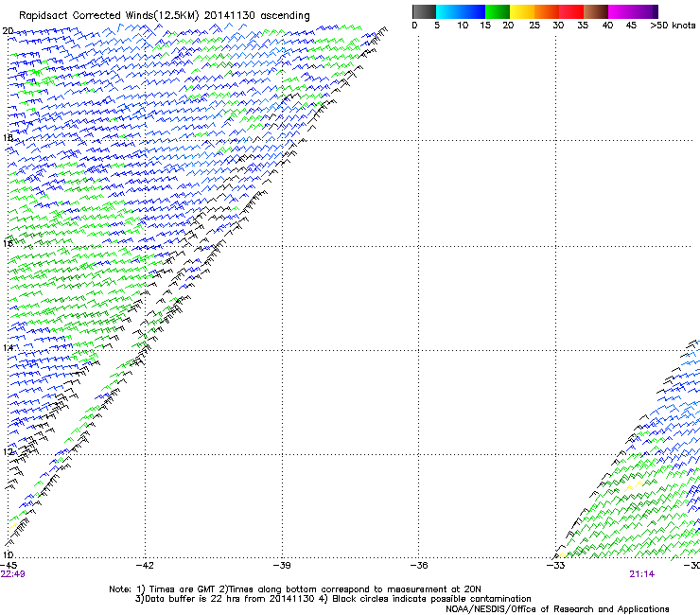Click the purple 22:49 pass time

(x=13, y=574)
